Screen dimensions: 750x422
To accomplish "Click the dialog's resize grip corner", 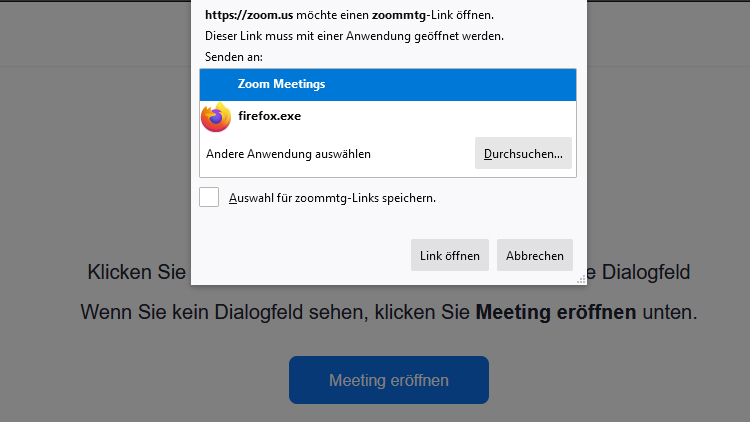I will click(x=581, y=279).
